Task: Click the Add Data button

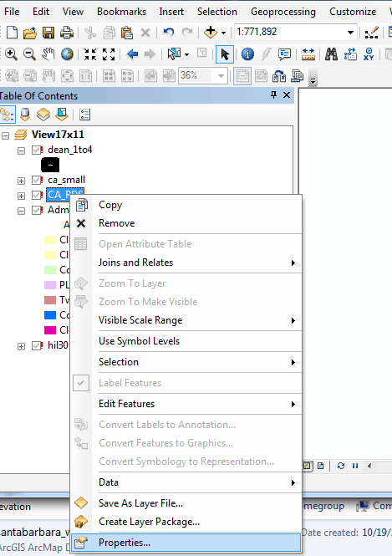Action: pyautogui.click(x=211, y=33)
